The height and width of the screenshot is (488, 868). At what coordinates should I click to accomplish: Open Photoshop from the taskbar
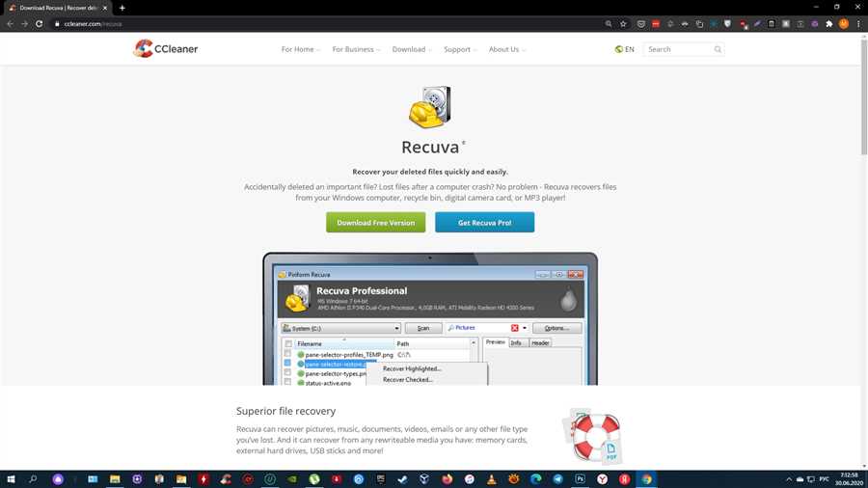(580, 479)
